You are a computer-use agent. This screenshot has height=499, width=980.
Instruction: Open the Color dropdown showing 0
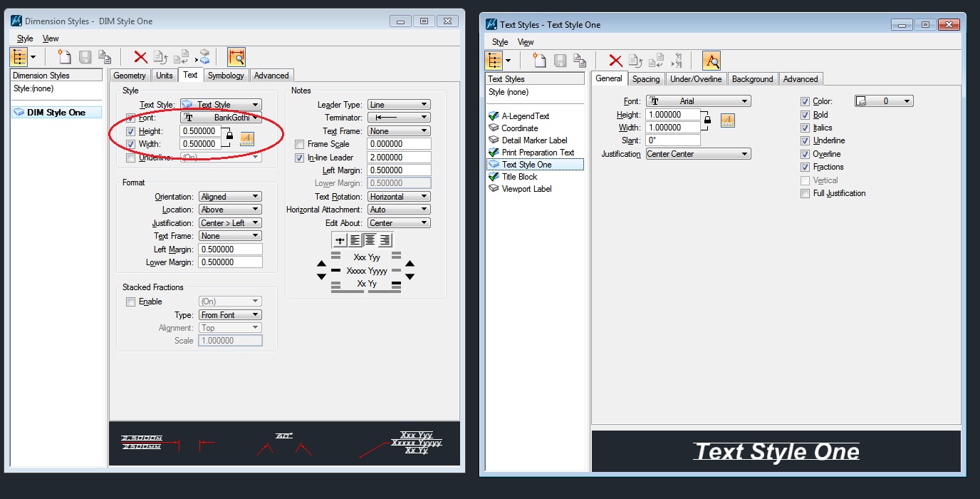click(884, 101)
